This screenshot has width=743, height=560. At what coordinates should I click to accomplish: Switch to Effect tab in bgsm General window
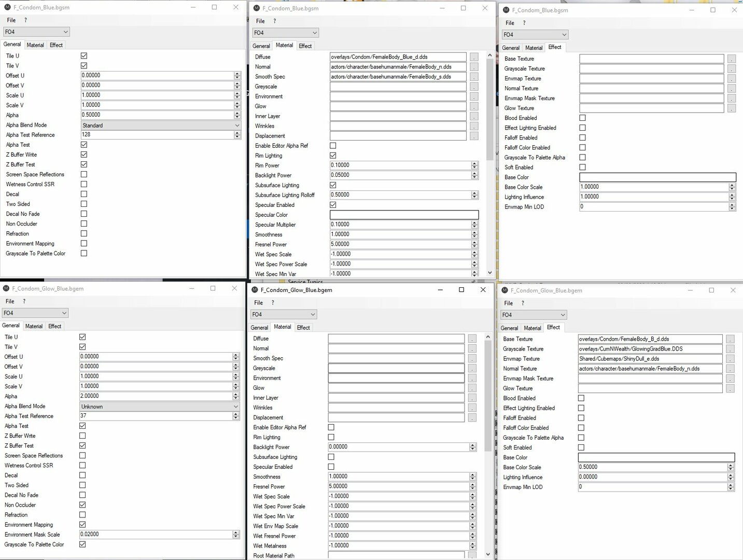coord(56,45)
